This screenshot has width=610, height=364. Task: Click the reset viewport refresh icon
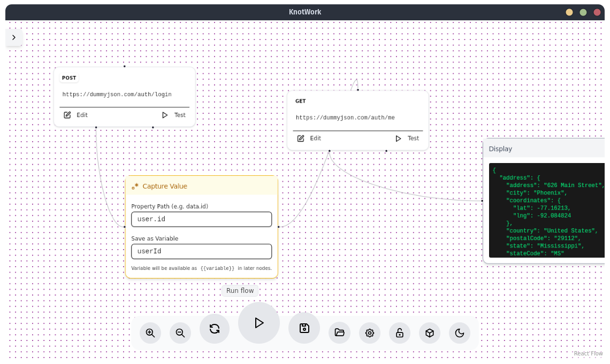(x=215, y=329)
